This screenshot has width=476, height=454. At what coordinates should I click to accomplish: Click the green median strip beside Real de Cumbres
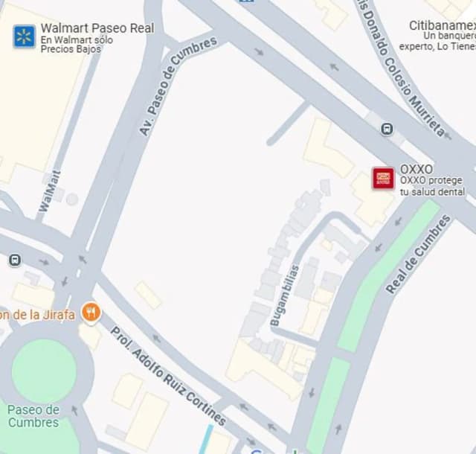tap(388, 277)
